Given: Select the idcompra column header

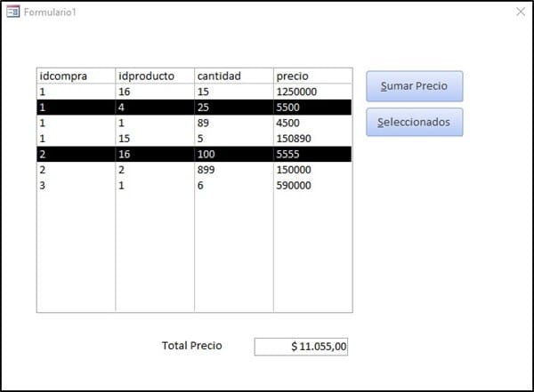Looking at the screenshot, I should pyautogui.click(x=76, y=76).
